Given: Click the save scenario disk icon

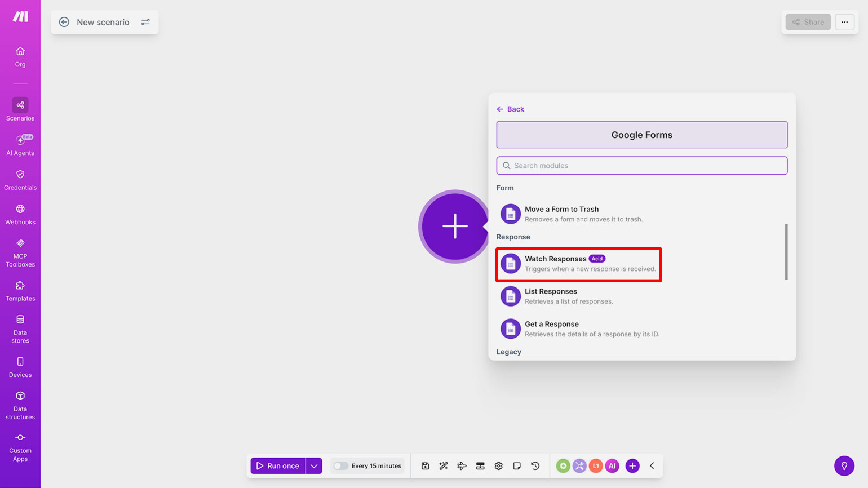Looking at the screenshot, I should click(x=426, y=466).
